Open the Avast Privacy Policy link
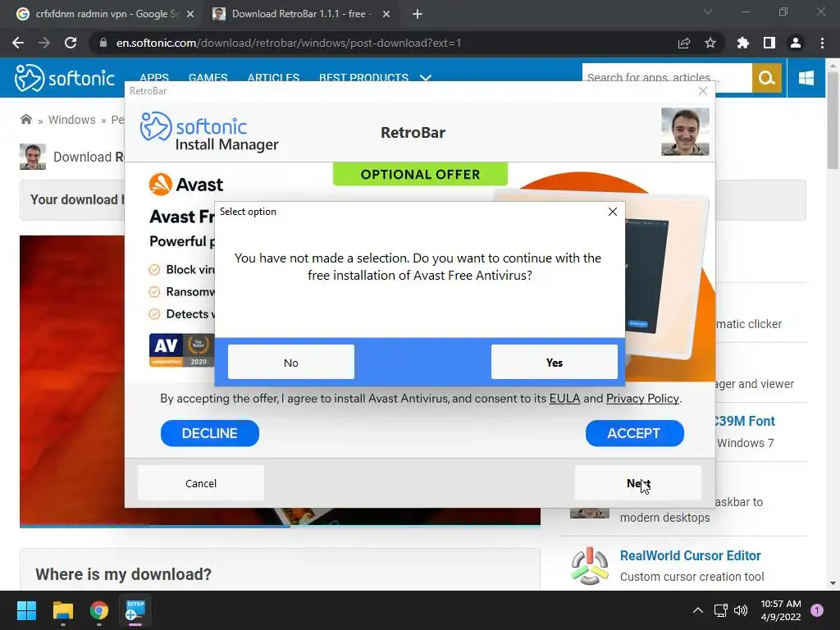This screenshot has height=630, width=840. point(642,399)
